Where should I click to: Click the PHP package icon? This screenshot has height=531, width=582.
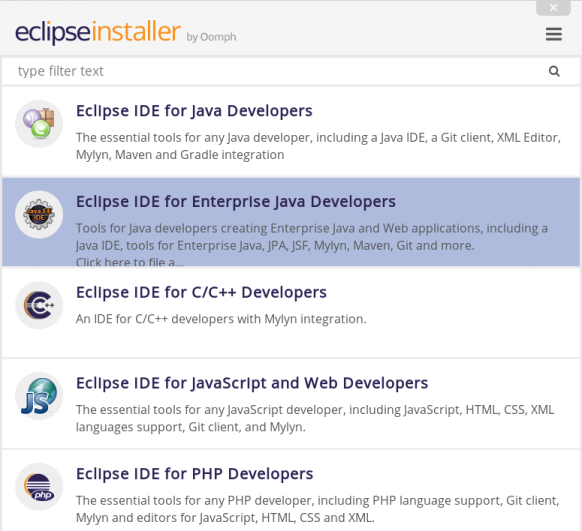coord(39,486)
